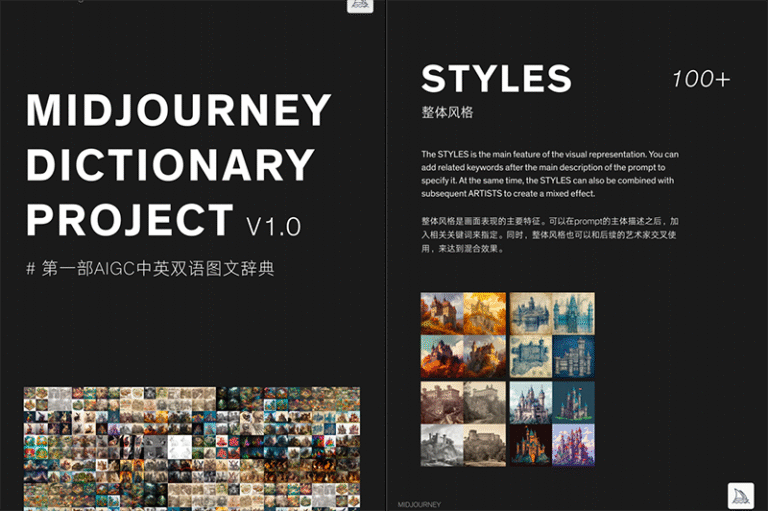Select the 整体风格 subtitle text
Screen dimensions: 768x511
tap(446, 113)
